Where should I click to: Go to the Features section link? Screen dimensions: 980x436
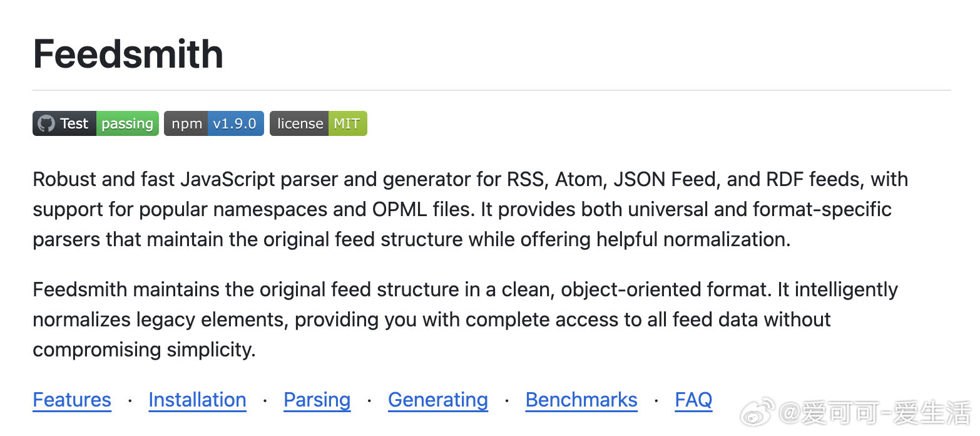(x=72, y=400)
